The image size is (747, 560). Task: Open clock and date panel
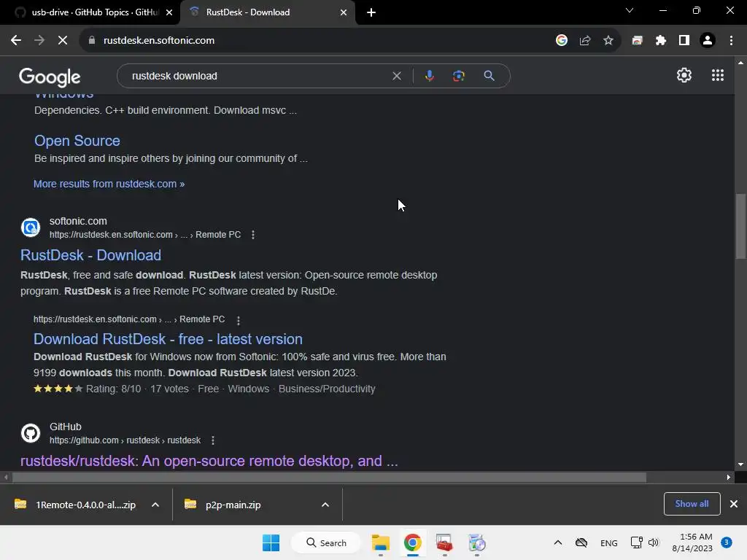[x=692, y=542]
